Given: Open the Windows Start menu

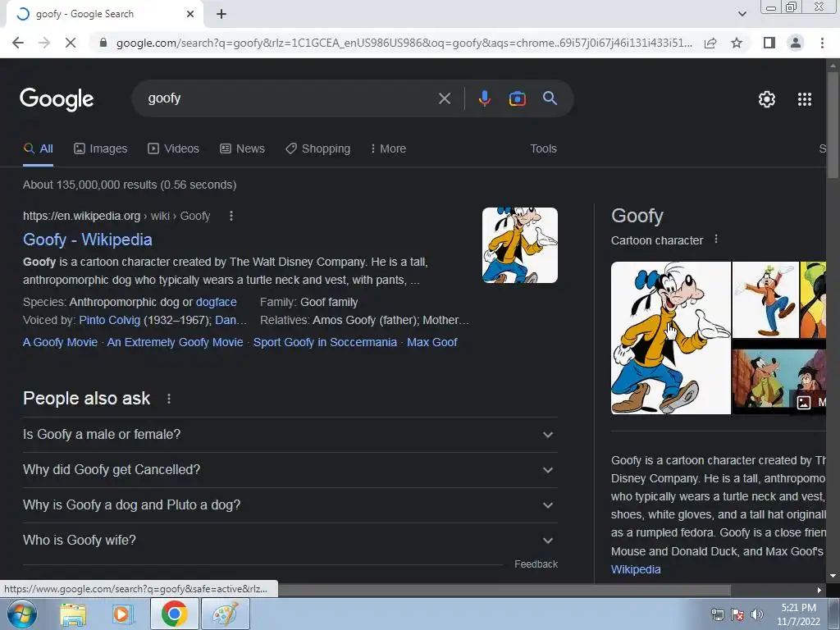Looking at the screenshot, I should tap(21, 614).
